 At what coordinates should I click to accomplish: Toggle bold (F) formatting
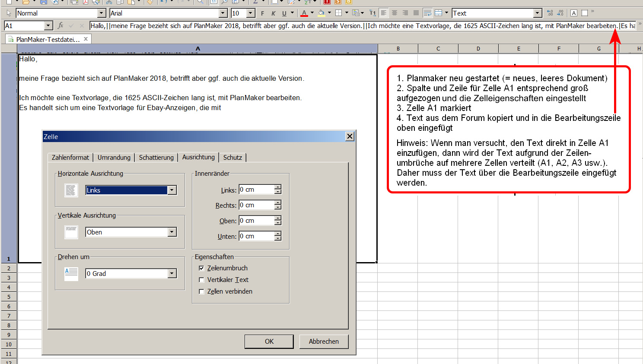point(262,13)
